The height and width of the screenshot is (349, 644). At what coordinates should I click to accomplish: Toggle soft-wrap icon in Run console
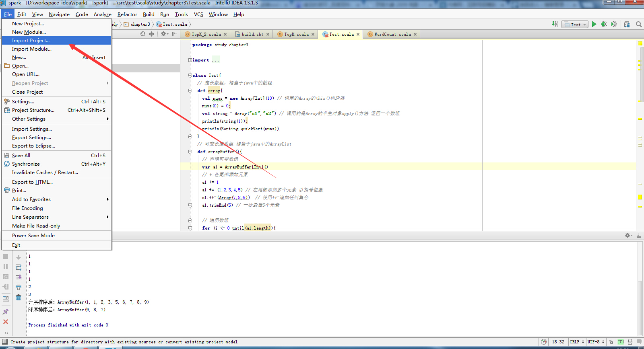coord(19,267)
